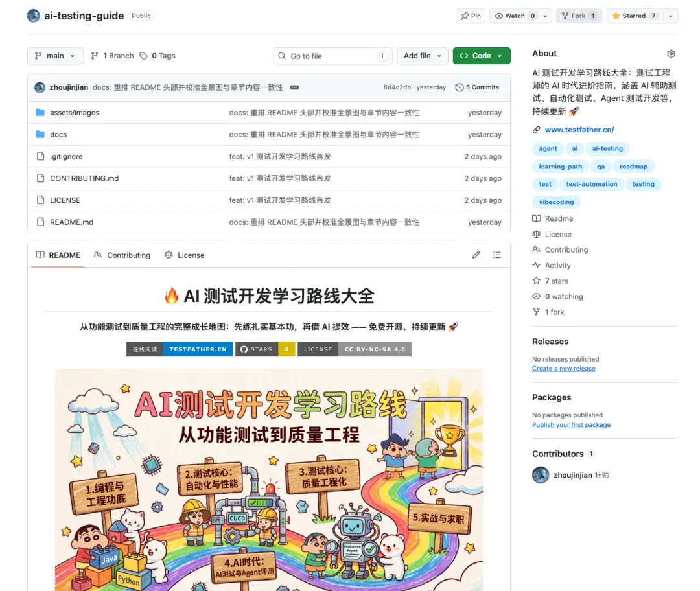Click the GitHub STARS badge in README

(x=265, y=349)
